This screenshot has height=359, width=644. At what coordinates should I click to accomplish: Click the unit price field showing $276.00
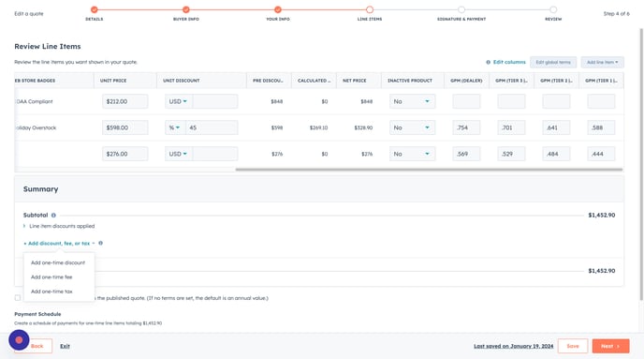pyautogui.click(x=124, y=154)
